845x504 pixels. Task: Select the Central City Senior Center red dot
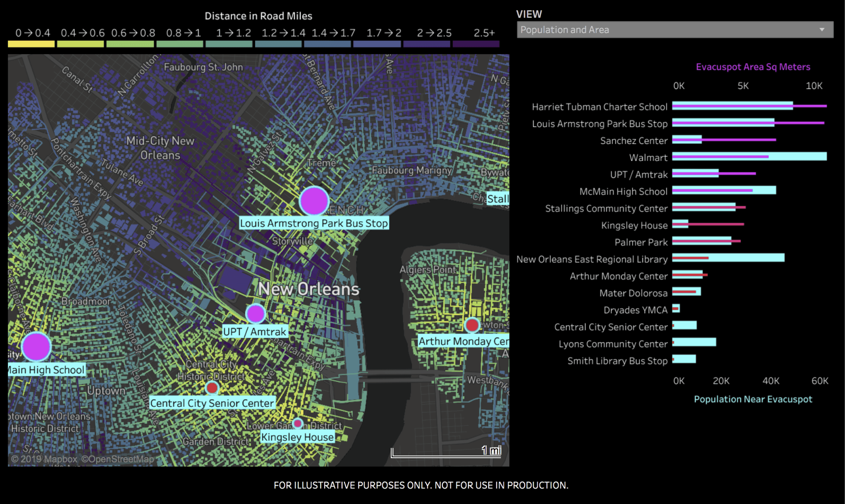[x=212, y=388]
